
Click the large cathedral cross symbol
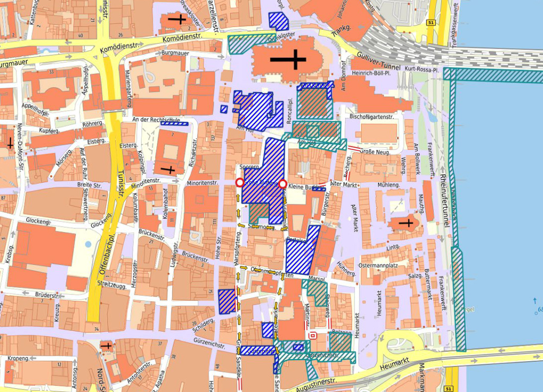[288, 59]
